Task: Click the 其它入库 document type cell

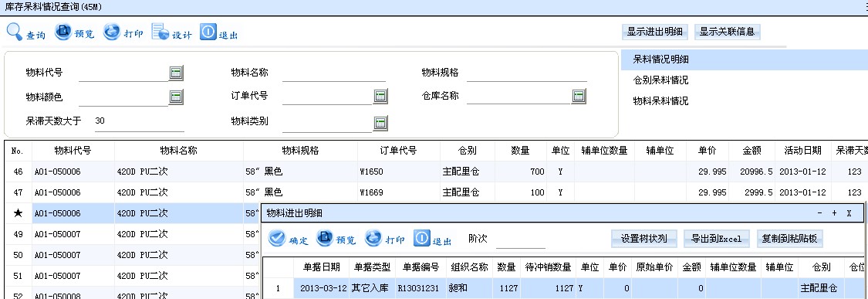Action: (371, 288)
